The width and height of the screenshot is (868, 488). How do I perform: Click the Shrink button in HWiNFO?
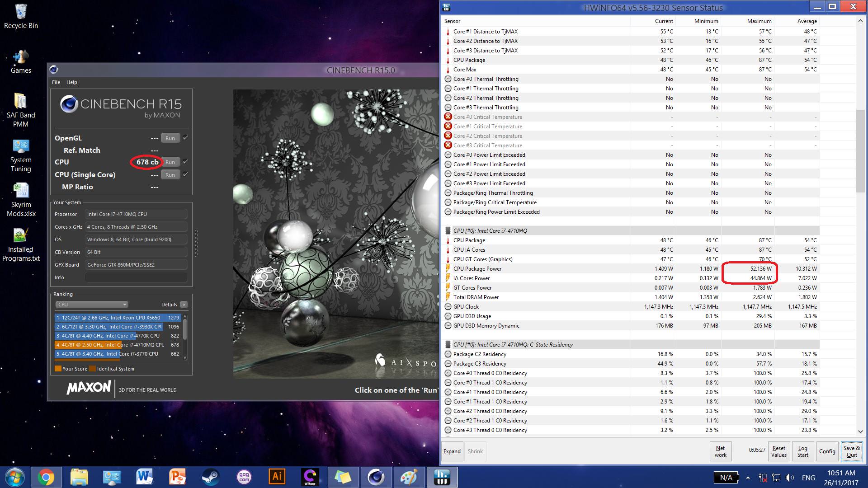(475, 451)
